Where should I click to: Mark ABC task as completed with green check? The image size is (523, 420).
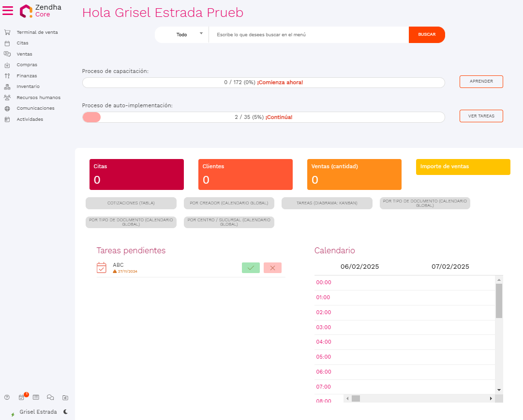[251, 268]
